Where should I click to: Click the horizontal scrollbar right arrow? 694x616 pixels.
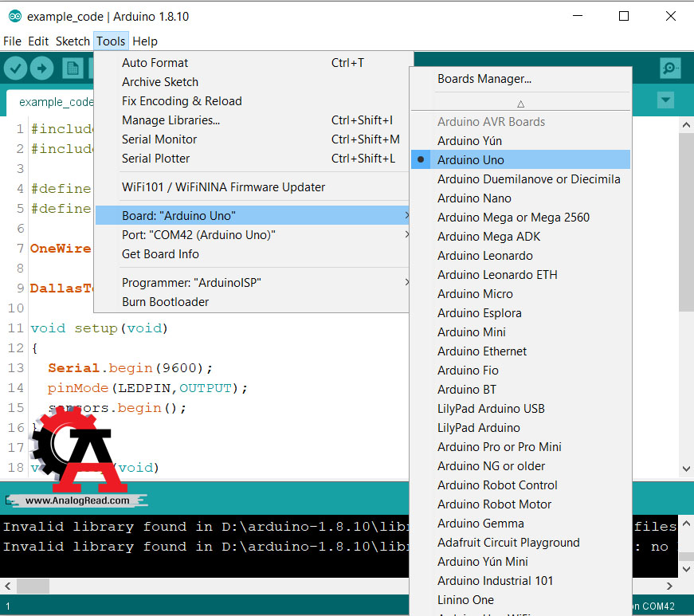(x=669, y=586)
